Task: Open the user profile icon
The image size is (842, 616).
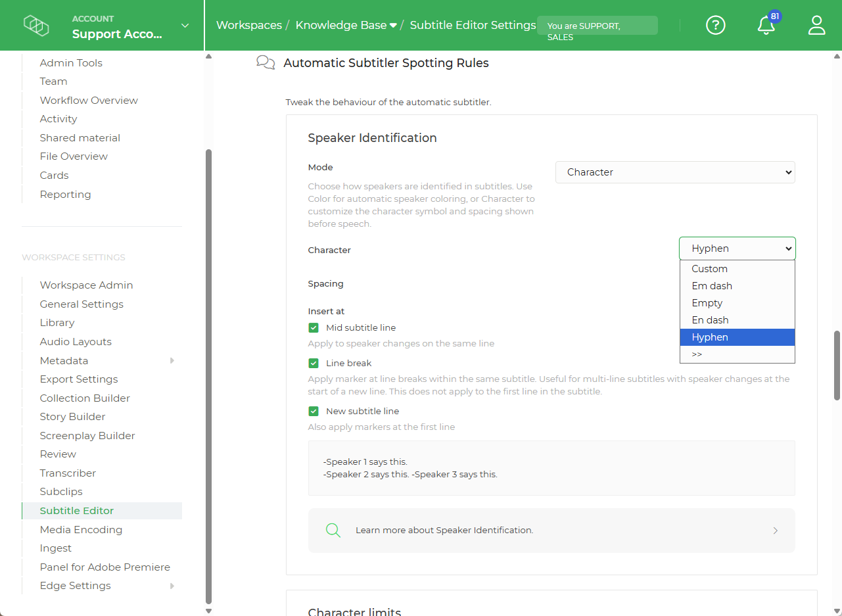Action: pyautogui.click(x=816, y=25)
